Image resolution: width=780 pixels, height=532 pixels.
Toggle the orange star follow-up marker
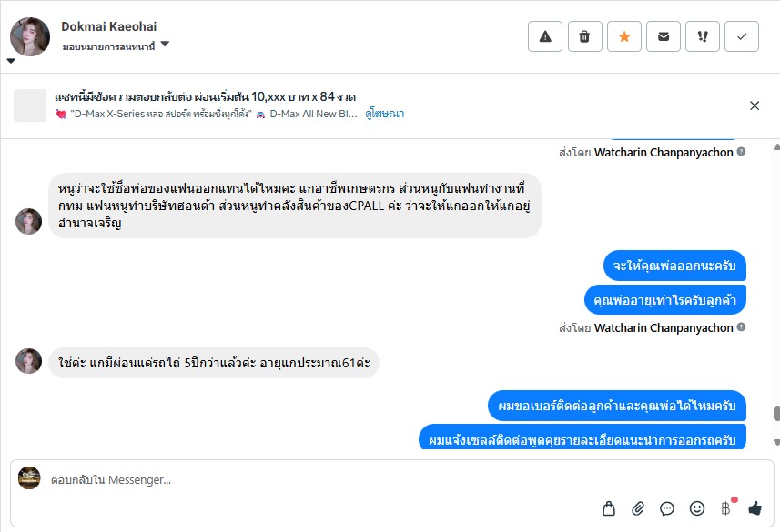(x=623, y=36)
